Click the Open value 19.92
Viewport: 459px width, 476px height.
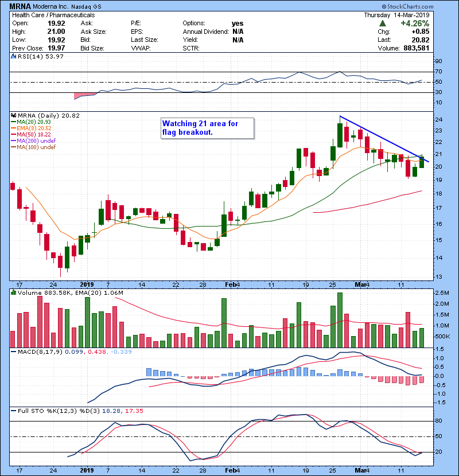point(56,24)
